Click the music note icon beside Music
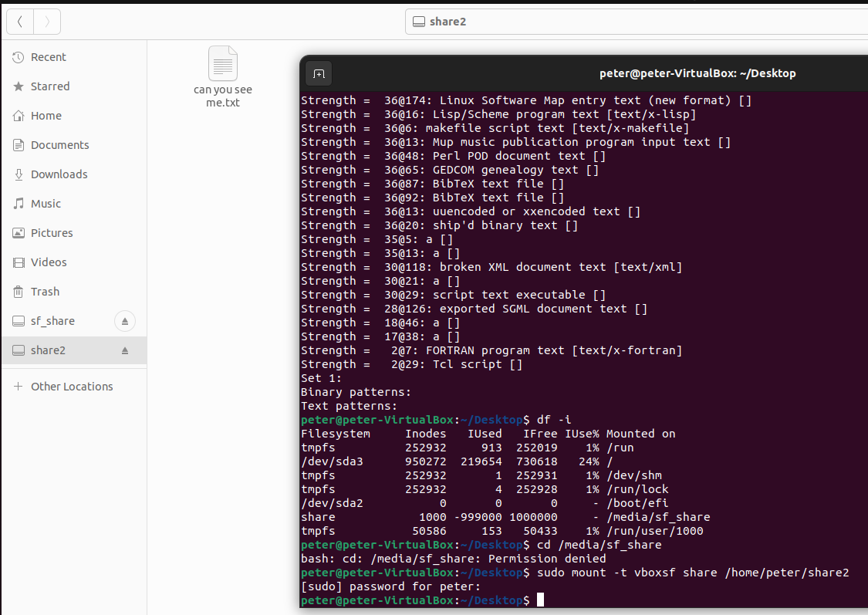The width and height of the screenshot is (868, 615). pos(19,204)
